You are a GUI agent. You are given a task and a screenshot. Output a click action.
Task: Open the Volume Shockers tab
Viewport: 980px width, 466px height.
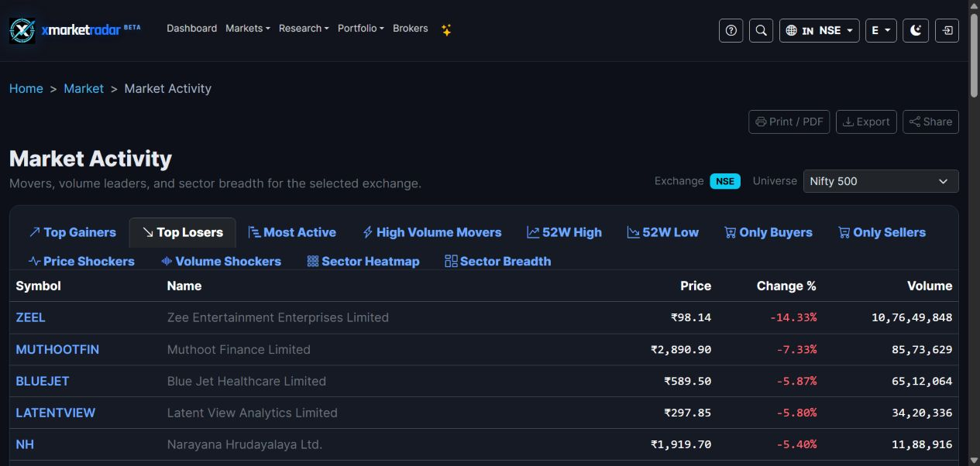(221, 262)
